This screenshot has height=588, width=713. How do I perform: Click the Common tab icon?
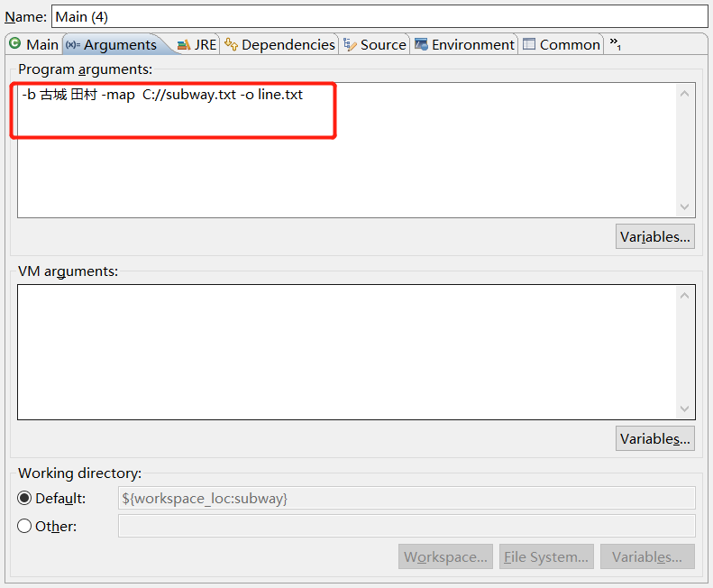[x=529, y=44]
